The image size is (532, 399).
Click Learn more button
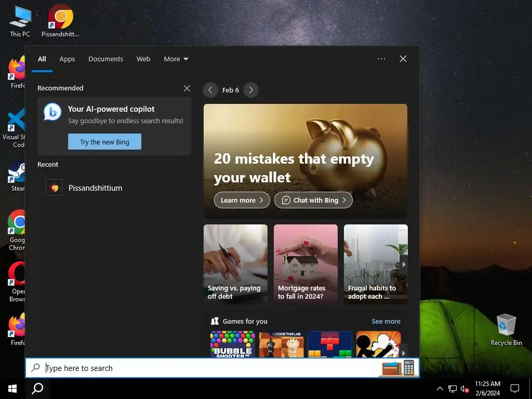tap(242, 200)
